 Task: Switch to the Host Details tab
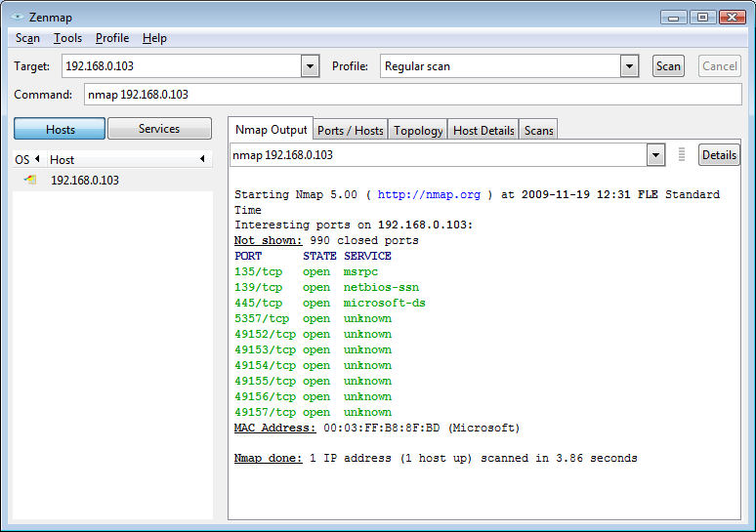[x=483, y=131]
